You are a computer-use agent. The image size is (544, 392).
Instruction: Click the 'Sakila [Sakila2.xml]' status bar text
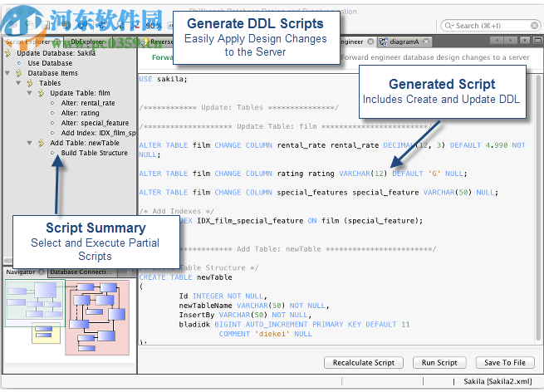tap(497, 381)
